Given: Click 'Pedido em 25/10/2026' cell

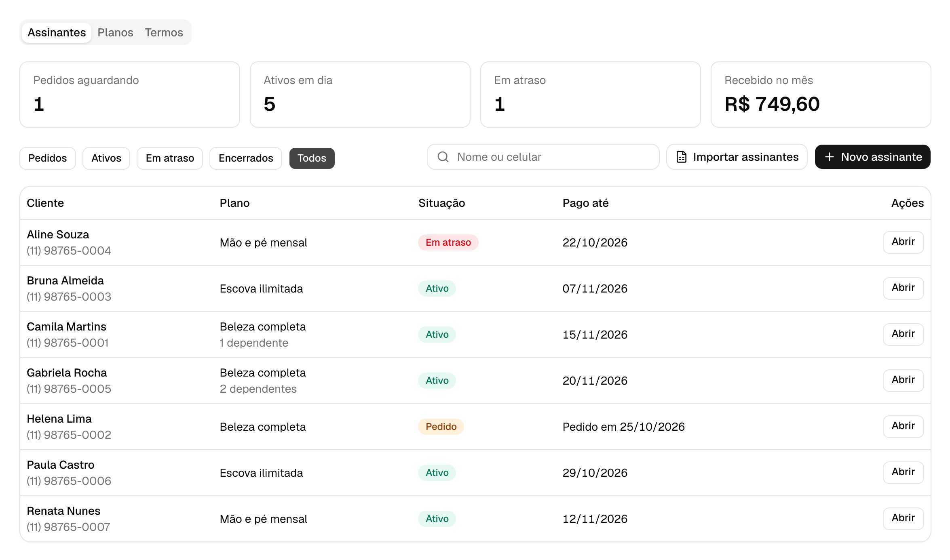Looking at the screenshot, I should (x=623, y=427).
